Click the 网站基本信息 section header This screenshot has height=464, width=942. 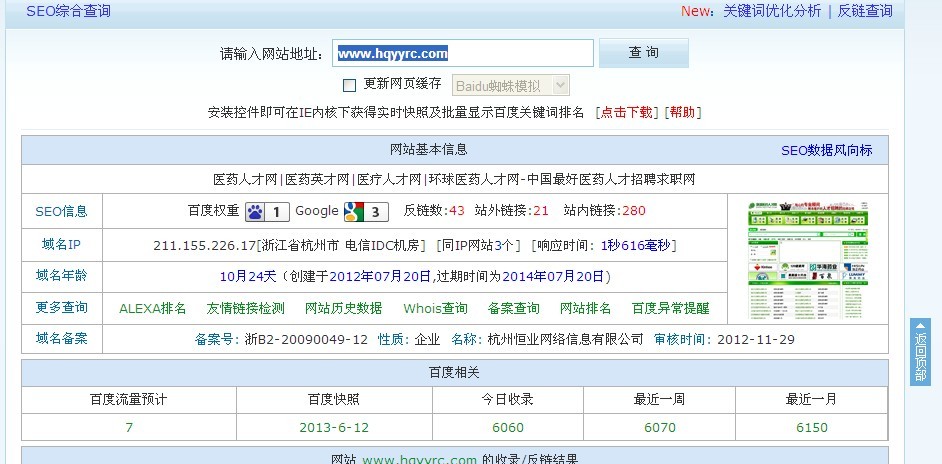point(428,150)
